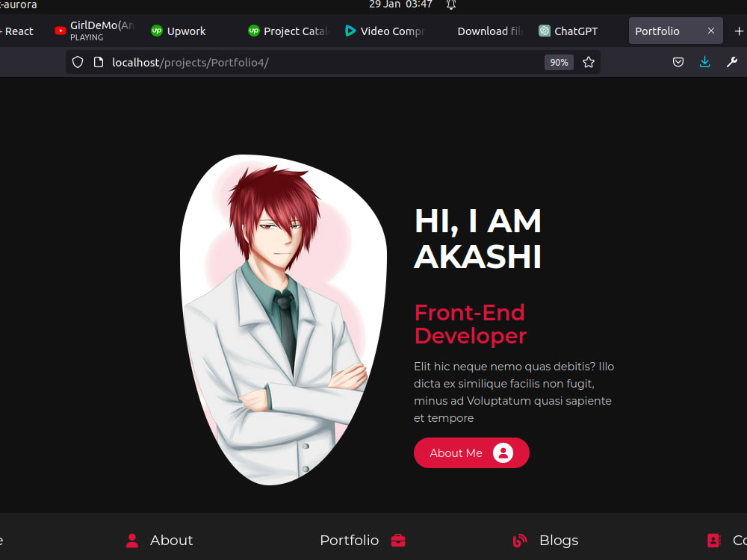Open the About section in bottom navigation
Viewport: 747px width, 560px height.
coord(160,541)
